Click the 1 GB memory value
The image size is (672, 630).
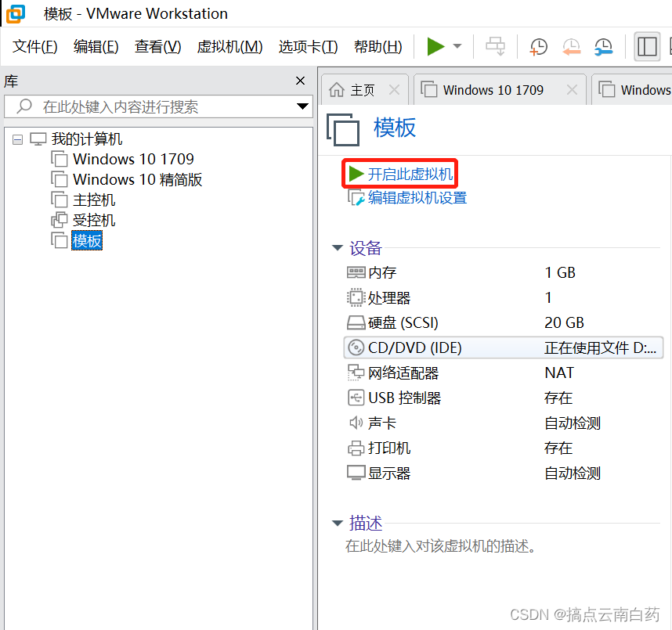coord(560,272)
